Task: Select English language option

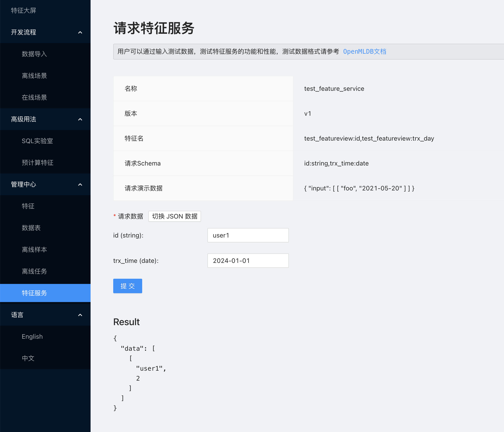Action: click(32, 336)
